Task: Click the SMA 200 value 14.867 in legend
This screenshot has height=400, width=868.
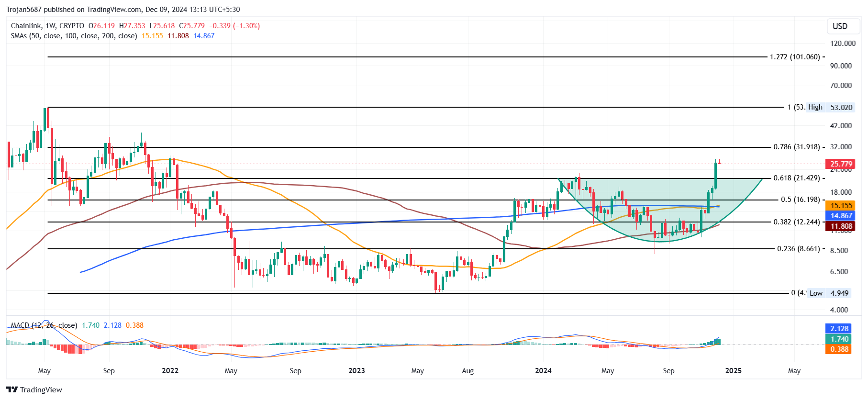Action: coord(204,36)
